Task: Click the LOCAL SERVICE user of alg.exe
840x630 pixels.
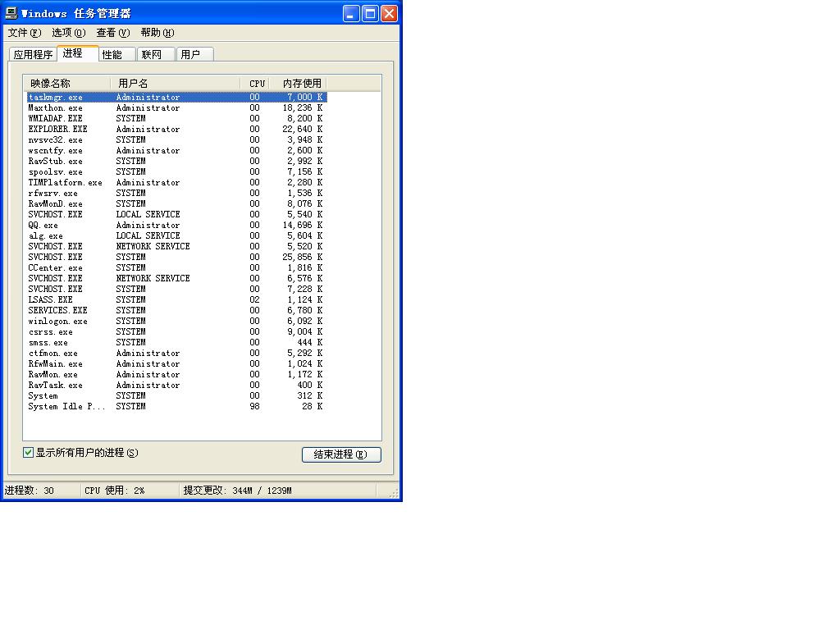Action: (148, 235)
